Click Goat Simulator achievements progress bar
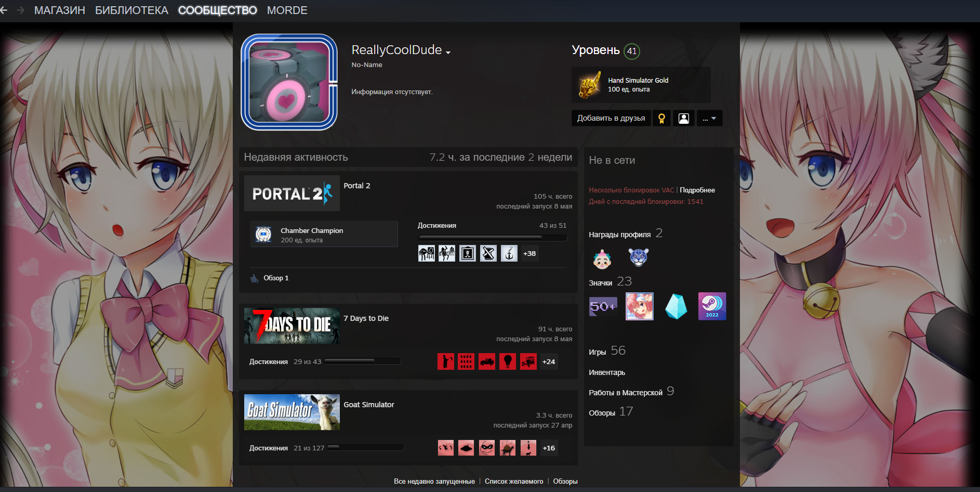The image size is (980, 492). (x=365, y=447)
